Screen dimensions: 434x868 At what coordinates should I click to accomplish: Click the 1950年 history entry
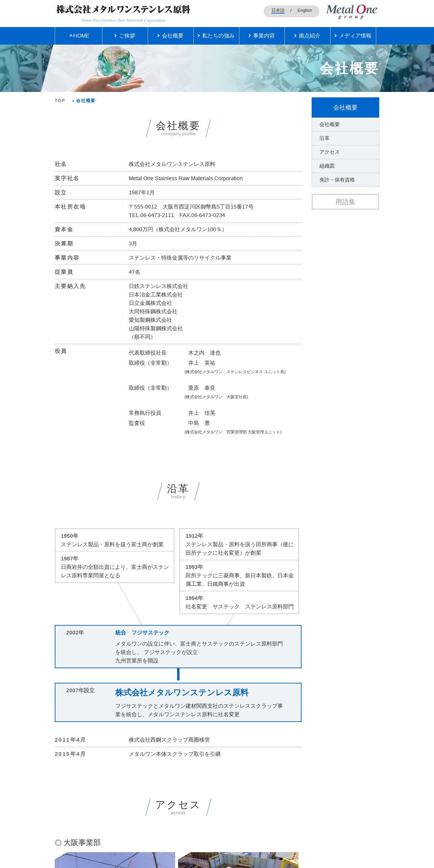pyautogui.click(x=115, y=540)
